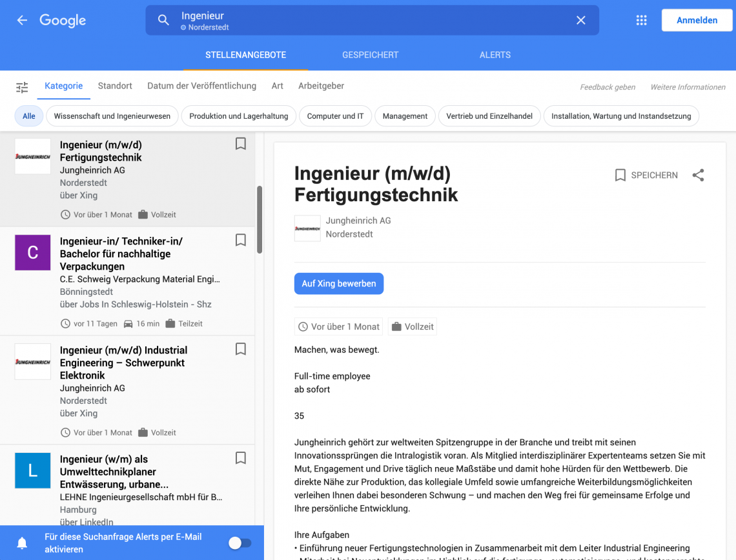The width and height of the screenshot is (736, 560).
Task: Bookmark the Umwelttechnikplaner job listing
Action: pos(240,458)
